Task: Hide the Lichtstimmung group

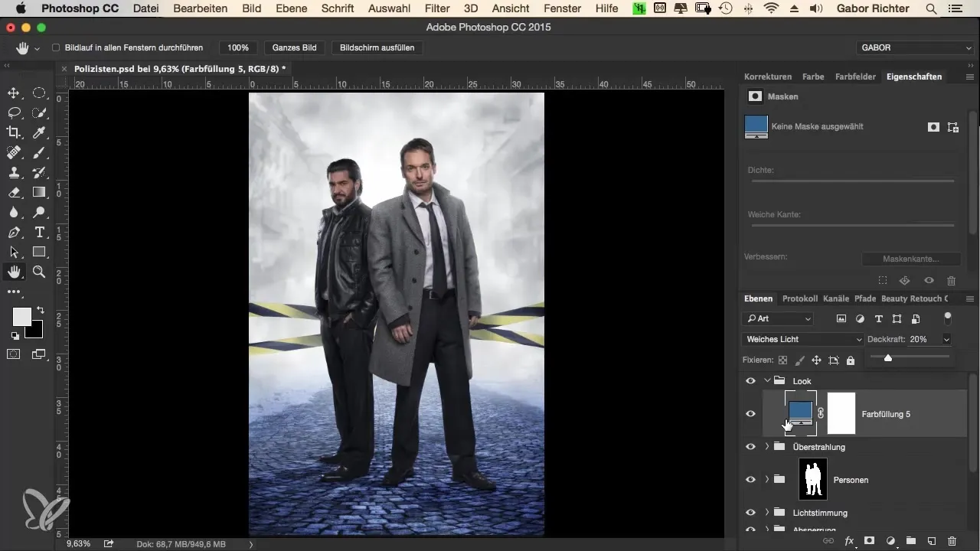Action: pos(750,513)
